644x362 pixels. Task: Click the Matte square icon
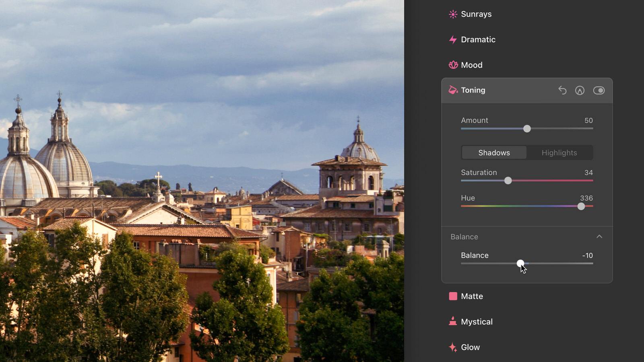453,296
